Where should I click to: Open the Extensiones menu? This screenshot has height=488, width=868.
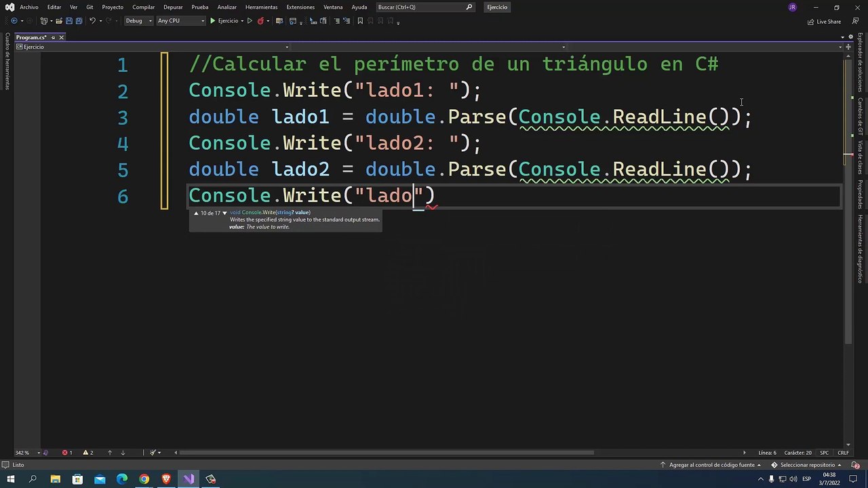click(x=300, y=7)
